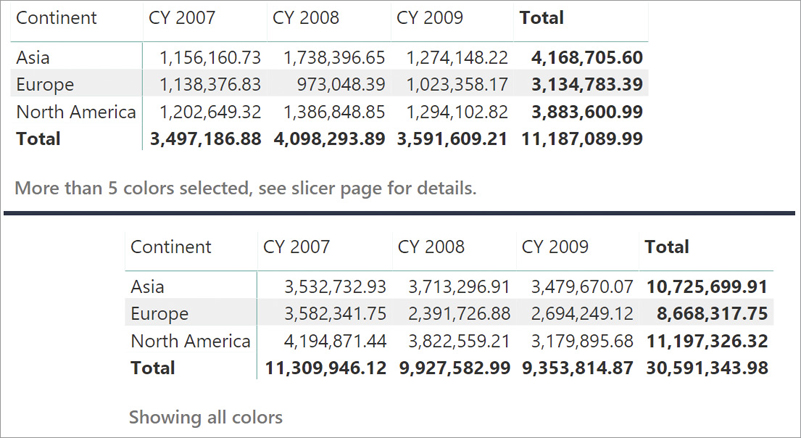This screenshot has height=438, width=801.
Task: Click the value 4,194,871.44
Action: click(x=335, y=341)
